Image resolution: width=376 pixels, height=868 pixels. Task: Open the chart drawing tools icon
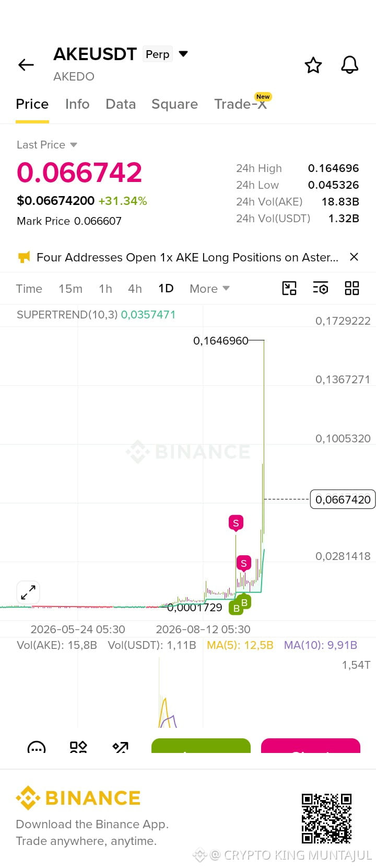point(289,288)
